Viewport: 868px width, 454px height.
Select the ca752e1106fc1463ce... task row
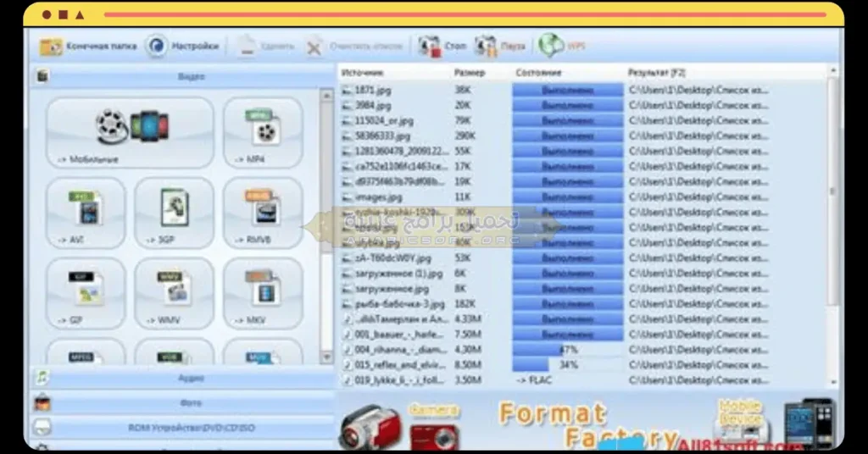click(x=582, y=167)
